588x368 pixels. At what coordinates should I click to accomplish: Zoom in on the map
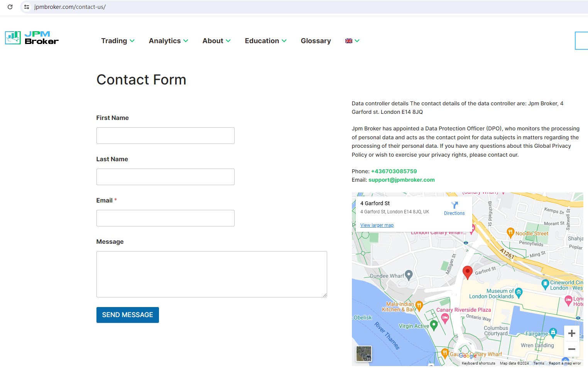pyautogui.click(x=572, y=333)
